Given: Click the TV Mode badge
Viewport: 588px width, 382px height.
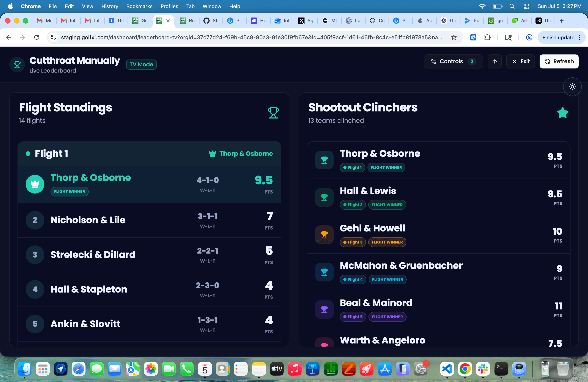Looking at the screenshot, I should pyautogui.click(x=141, y=65).
